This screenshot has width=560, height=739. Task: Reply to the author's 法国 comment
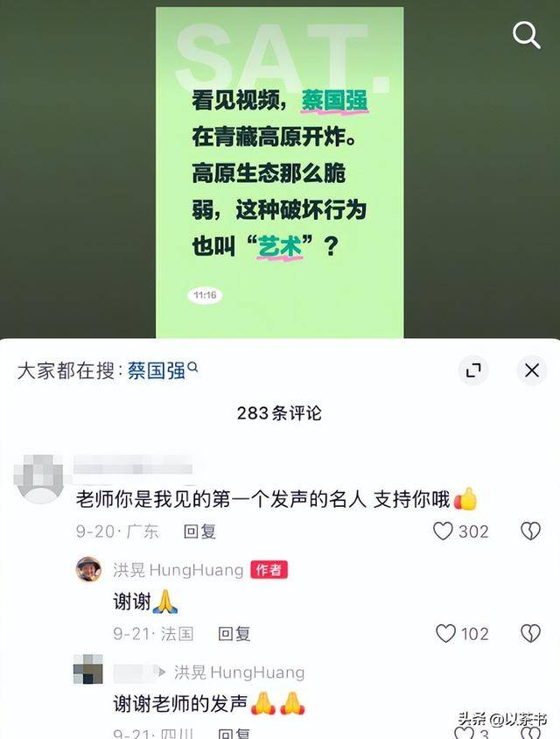click(234, 634)
